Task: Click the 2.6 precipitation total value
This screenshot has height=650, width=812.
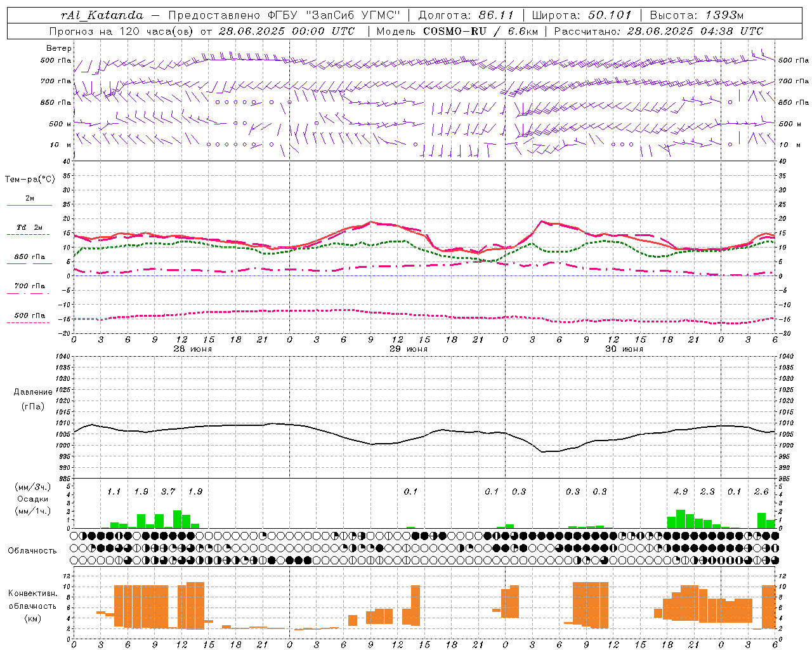Action: click(761, 491)
